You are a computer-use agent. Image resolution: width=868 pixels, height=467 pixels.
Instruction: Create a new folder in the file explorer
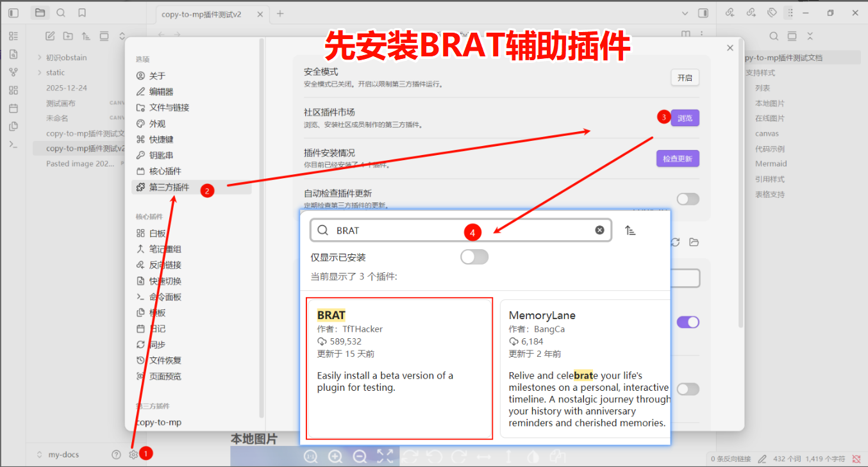(x=68, y=36)
